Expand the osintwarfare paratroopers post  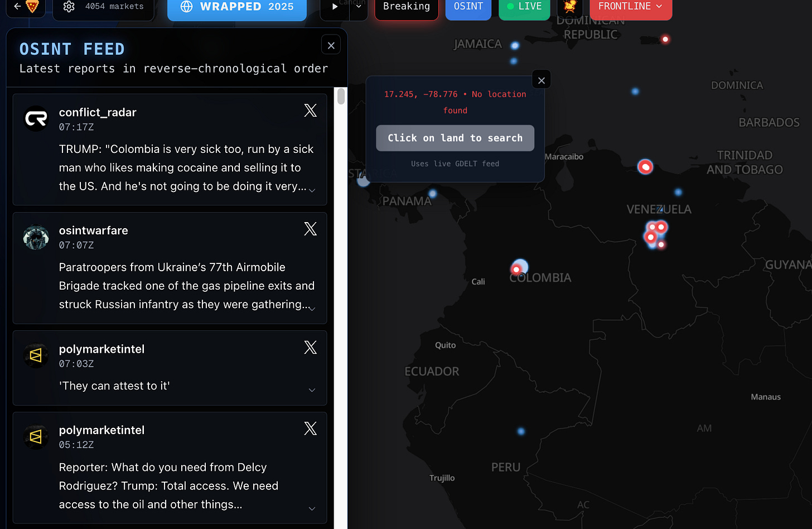[x=312, y=309]
